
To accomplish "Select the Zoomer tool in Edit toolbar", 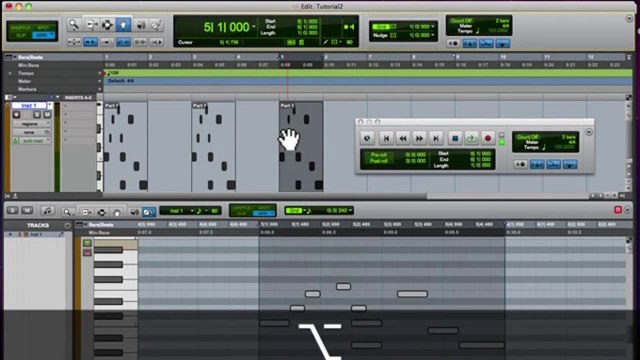I will pos(73,24).
